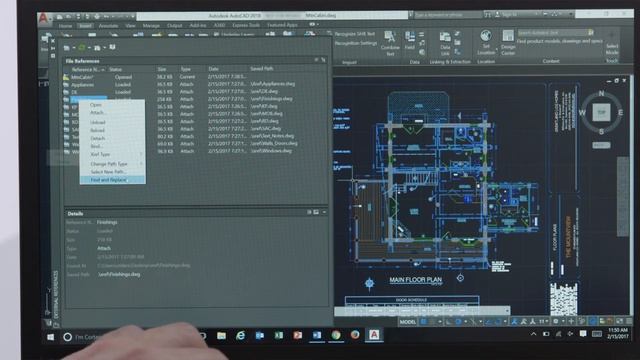Viewport: 640px width, 360px height.
Task: Open Chrome from the Windows taskbar
Action: click(336, 336)
